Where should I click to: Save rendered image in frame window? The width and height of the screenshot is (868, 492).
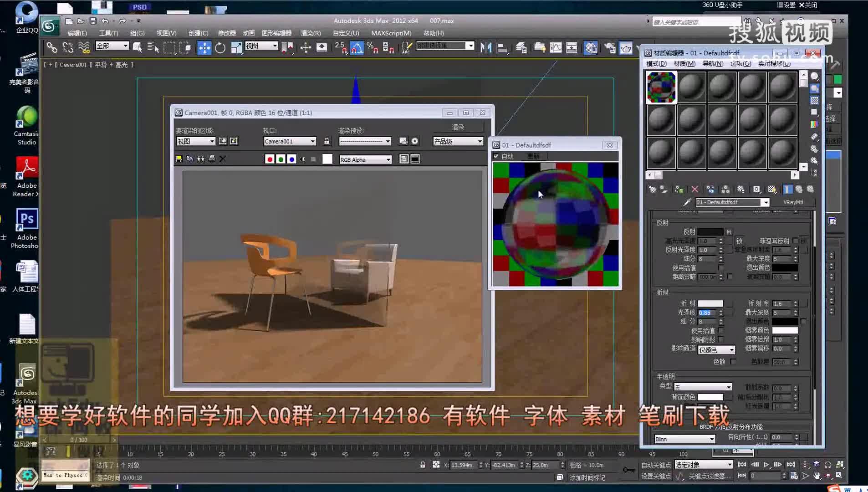click(179, 159)
